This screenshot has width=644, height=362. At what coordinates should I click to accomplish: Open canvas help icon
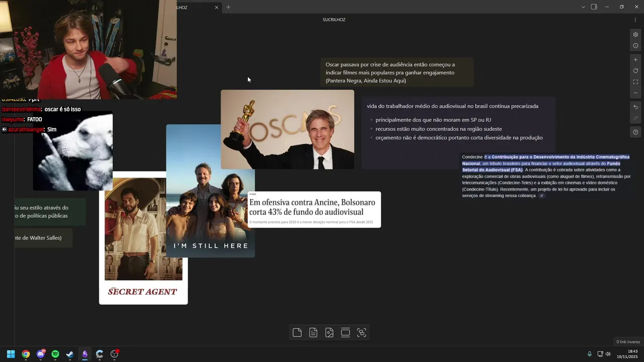(x=635, y=132)
